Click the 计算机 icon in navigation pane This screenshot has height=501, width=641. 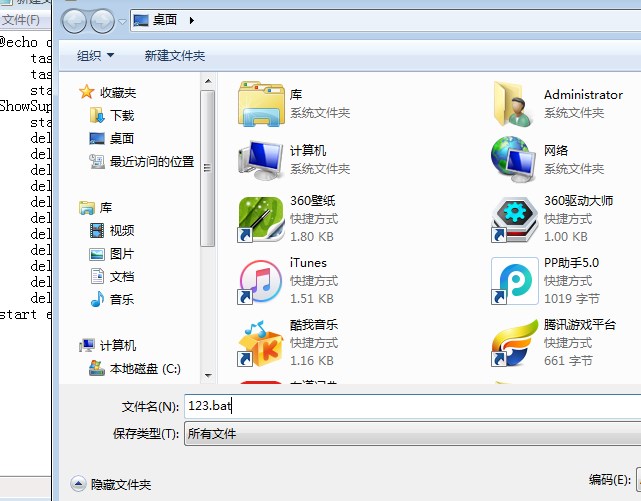pyautogui.click(x=87, y=345)
